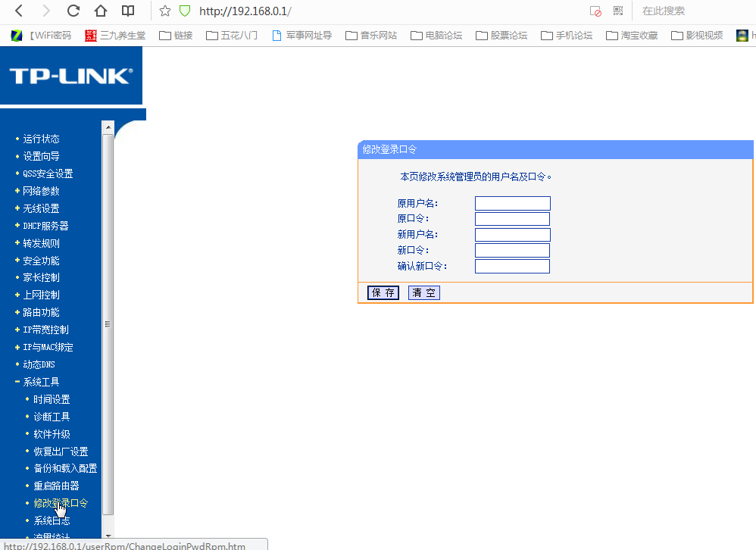Screen dimensions: 756x550
Task: Click the sidebar scrollbar down arrow
Action: point(108,535)
